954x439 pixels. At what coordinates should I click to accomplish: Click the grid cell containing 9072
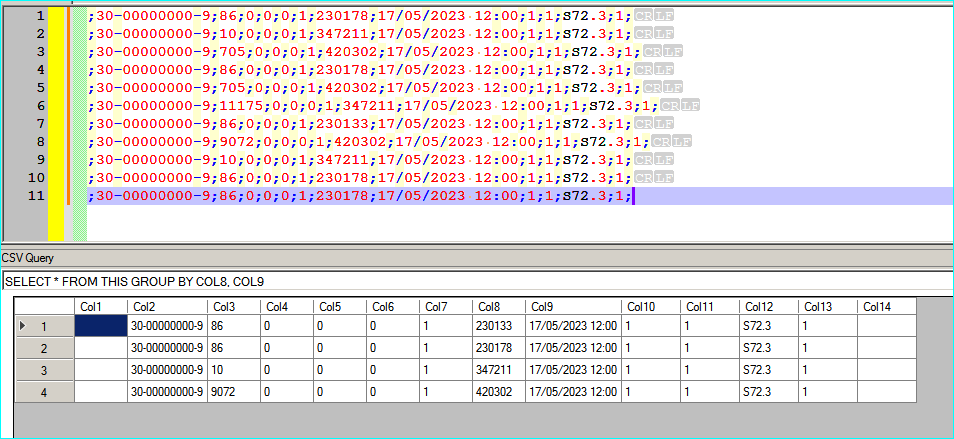pos(234,392)
